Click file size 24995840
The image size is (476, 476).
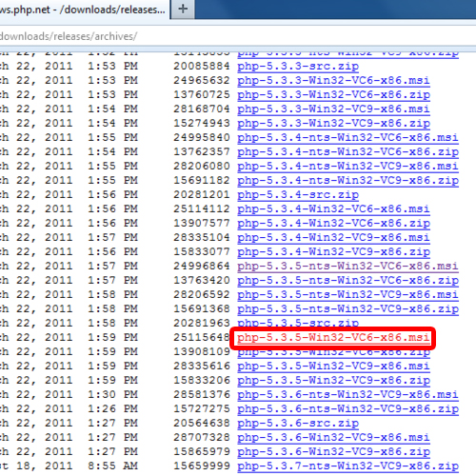pyautogui.click(x=202, y=137)
